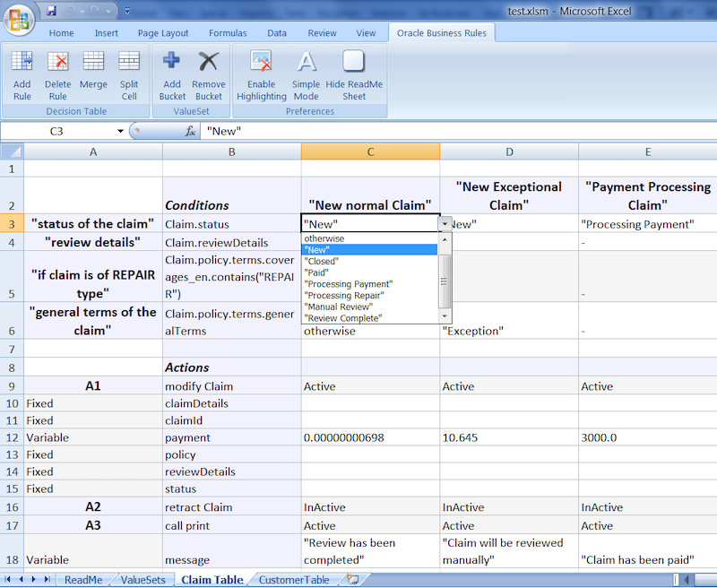Image resolution: width=717 pixels, height=588 pixels.
Task: Open the cell C3 value dropdown arrow
Action: click(x=444, y=223)
